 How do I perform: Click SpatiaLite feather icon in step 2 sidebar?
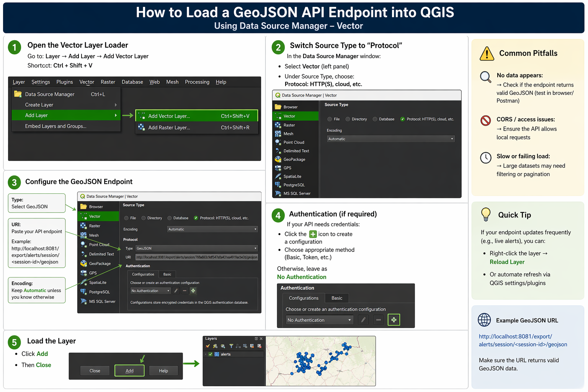click(x=278, y=176)
